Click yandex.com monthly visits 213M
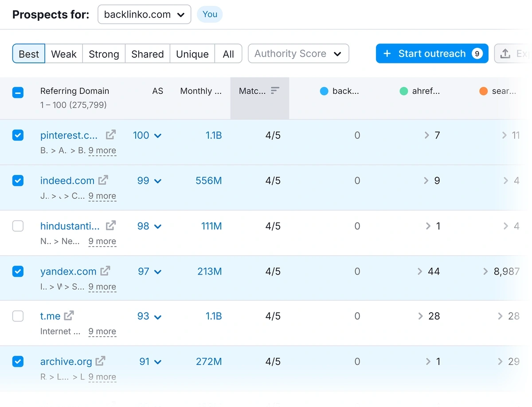 [x=210, y=271]
